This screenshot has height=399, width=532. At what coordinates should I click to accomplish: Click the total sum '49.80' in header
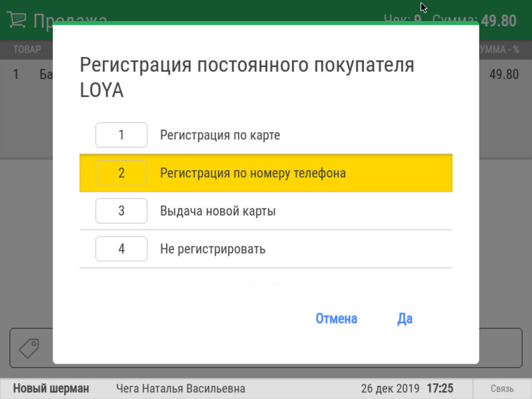pos(499,21)
